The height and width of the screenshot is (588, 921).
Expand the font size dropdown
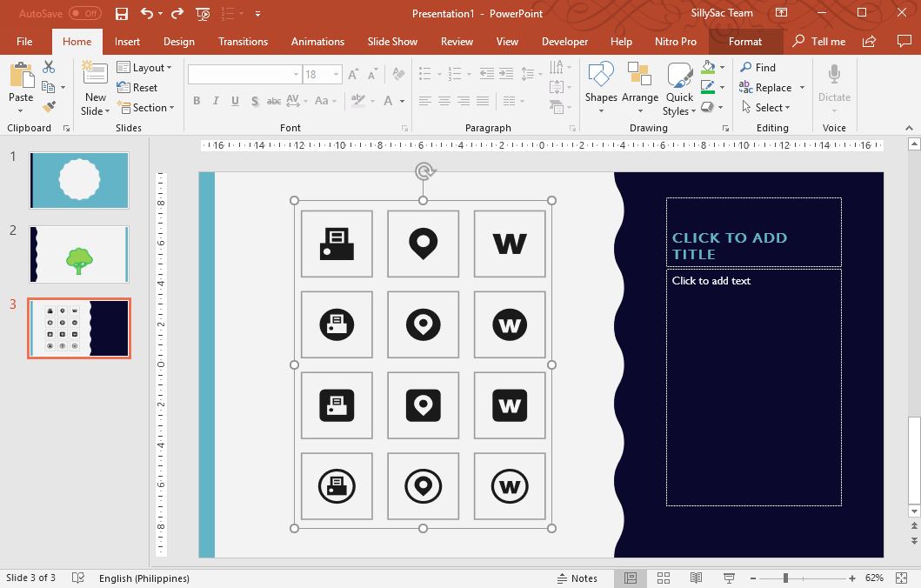pyautogui.click(x=335, y=75)
